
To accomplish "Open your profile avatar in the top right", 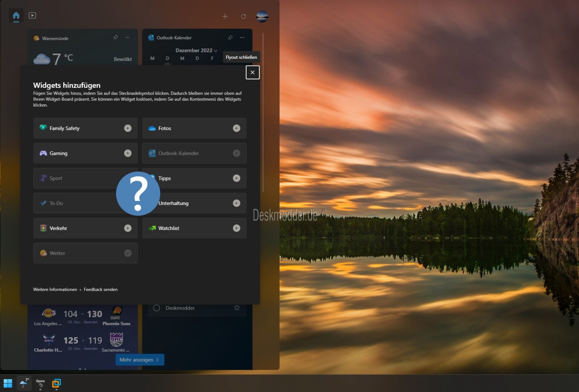I will 262,16.
